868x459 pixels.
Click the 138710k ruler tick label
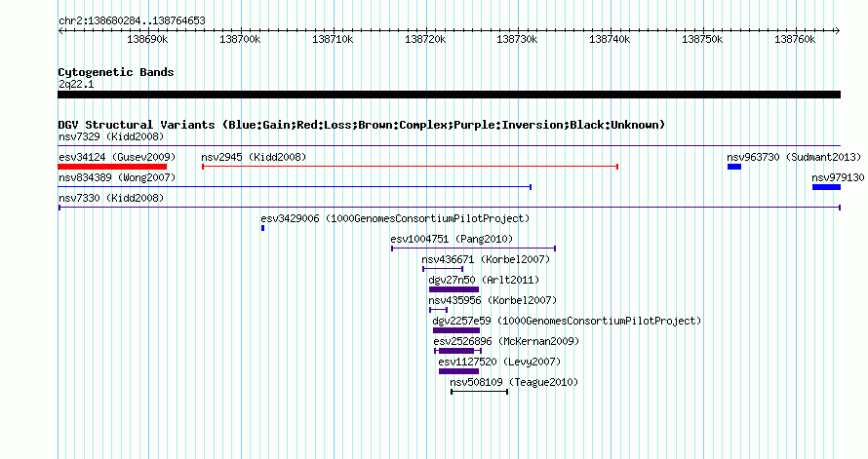coord(333,39)
